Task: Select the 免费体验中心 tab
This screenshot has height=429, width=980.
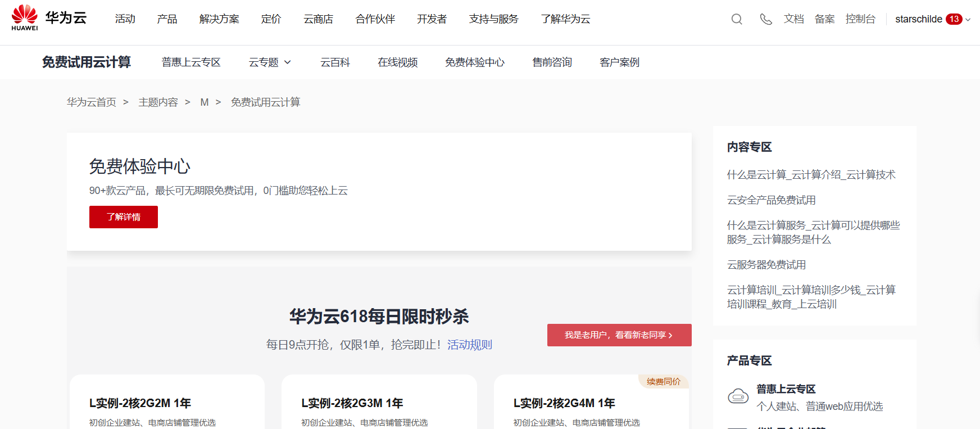Action: (x=474, y=62)
